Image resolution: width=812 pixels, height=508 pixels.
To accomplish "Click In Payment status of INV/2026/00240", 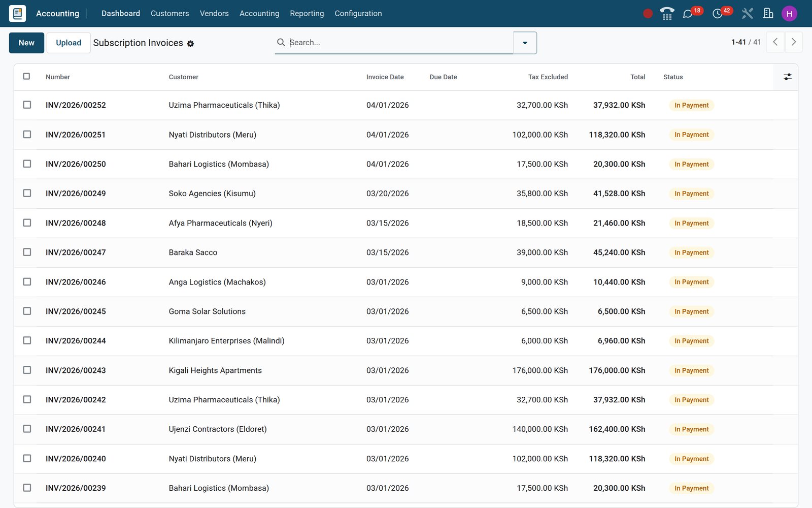I will (691, 459).
